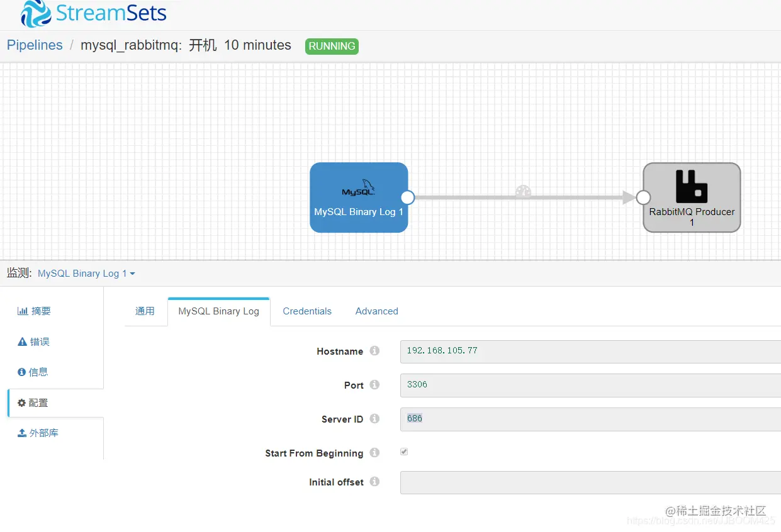Select the RabbitMQ Producer 1 stage
Image resolution: width=781 pixels, height=532 pixels.
coord(692,197)
